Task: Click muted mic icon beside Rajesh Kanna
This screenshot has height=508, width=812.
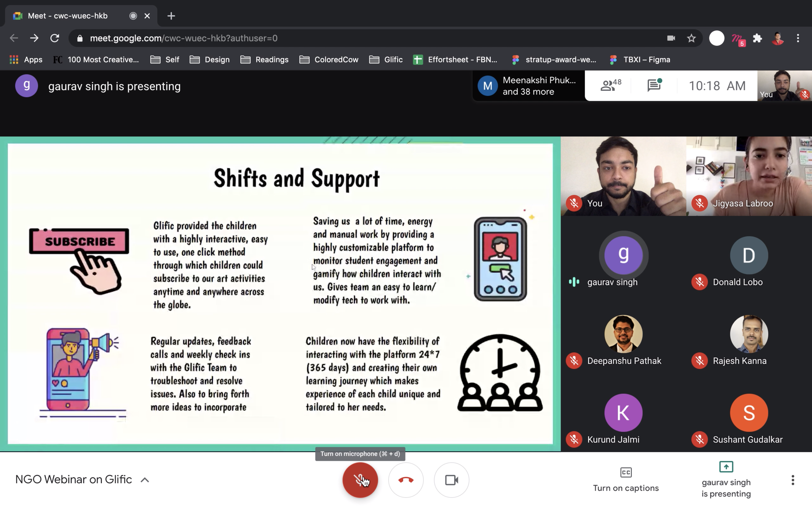Action: pyautogui.click(x=700, y=361)
